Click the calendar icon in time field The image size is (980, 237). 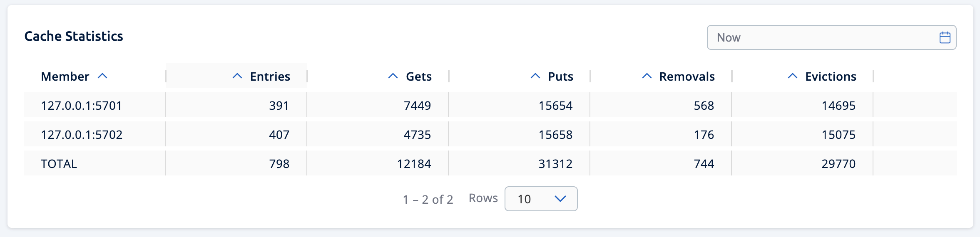coord(945,37)
